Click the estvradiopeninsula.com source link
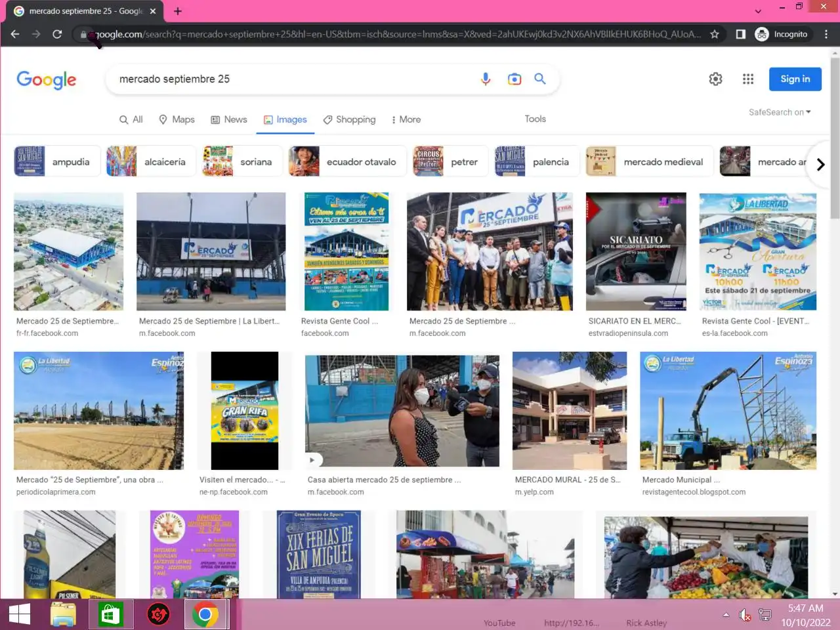840x630 pixels. [628, 333]
